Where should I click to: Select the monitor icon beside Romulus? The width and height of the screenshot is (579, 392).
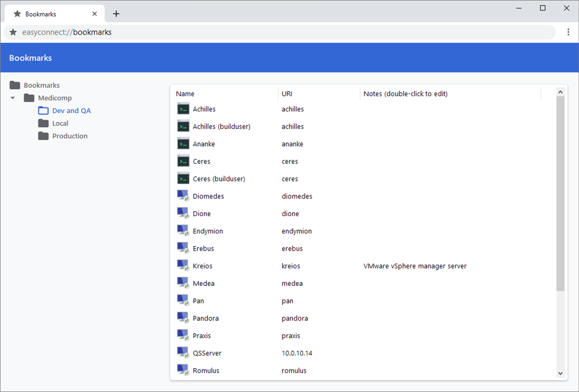coord(183,369)
